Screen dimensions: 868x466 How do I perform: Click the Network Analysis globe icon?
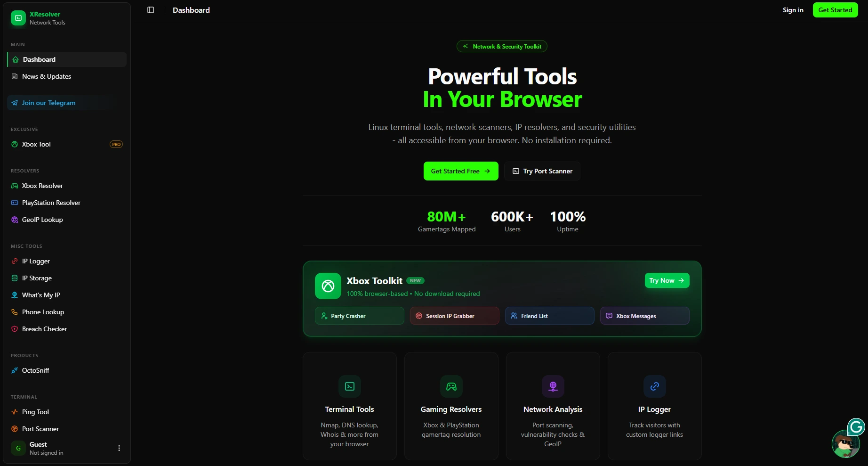coord(553,386)
